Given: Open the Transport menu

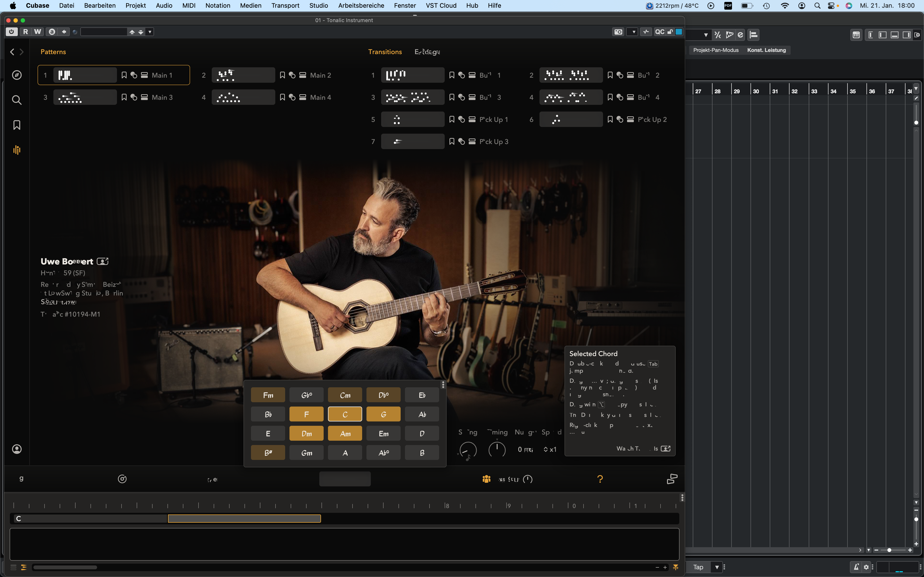Looking at the screenshot, I should point(285,5).
